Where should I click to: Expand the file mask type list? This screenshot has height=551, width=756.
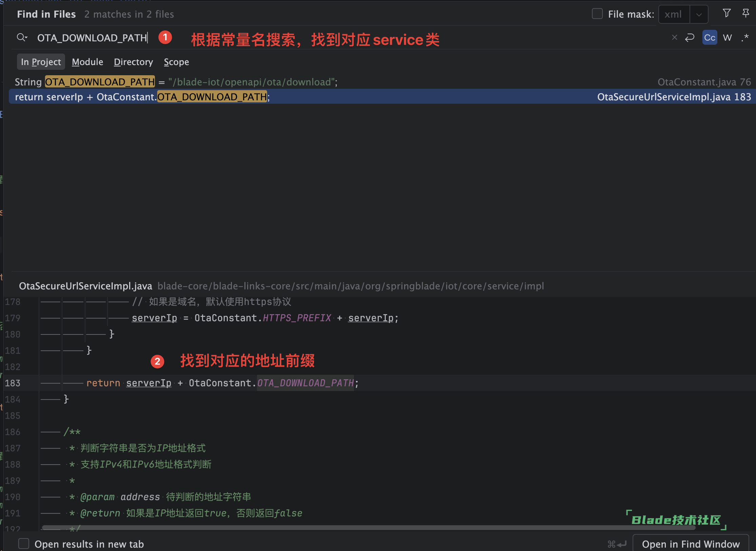click(x=699, y=14)
